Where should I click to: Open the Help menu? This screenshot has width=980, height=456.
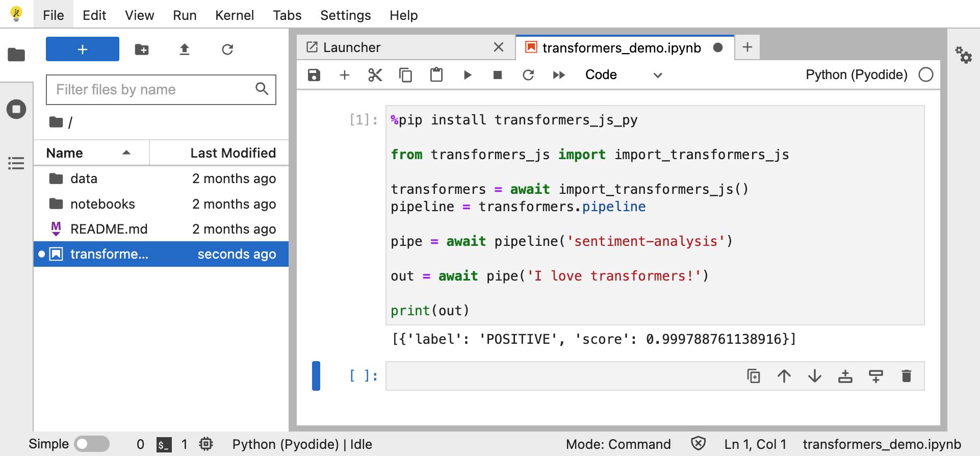tap(404, 15)
